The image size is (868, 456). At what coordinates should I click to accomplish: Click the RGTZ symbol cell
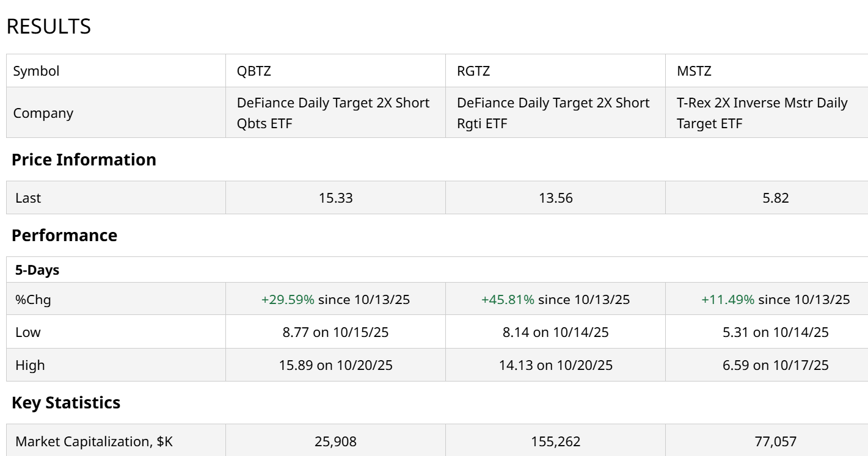(473, 71)
